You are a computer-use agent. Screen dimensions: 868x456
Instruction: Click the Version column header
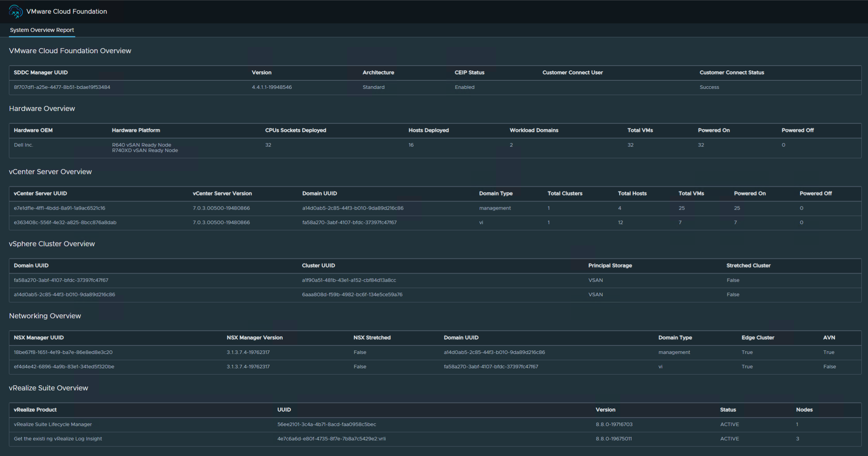click(x=262, y=73)
